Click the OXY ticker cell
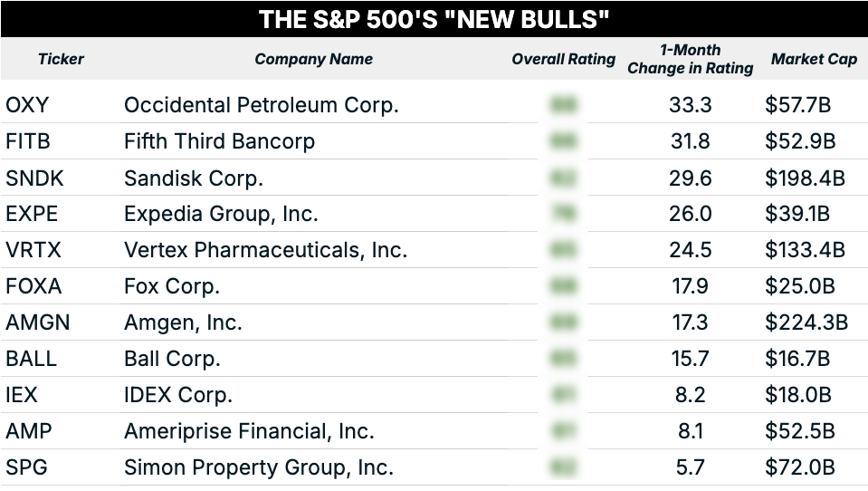 (x=27, y=105)
